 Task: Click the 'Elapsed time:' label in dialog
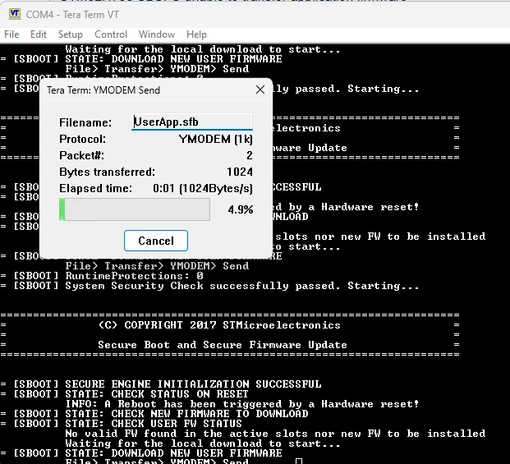(96, 188)
